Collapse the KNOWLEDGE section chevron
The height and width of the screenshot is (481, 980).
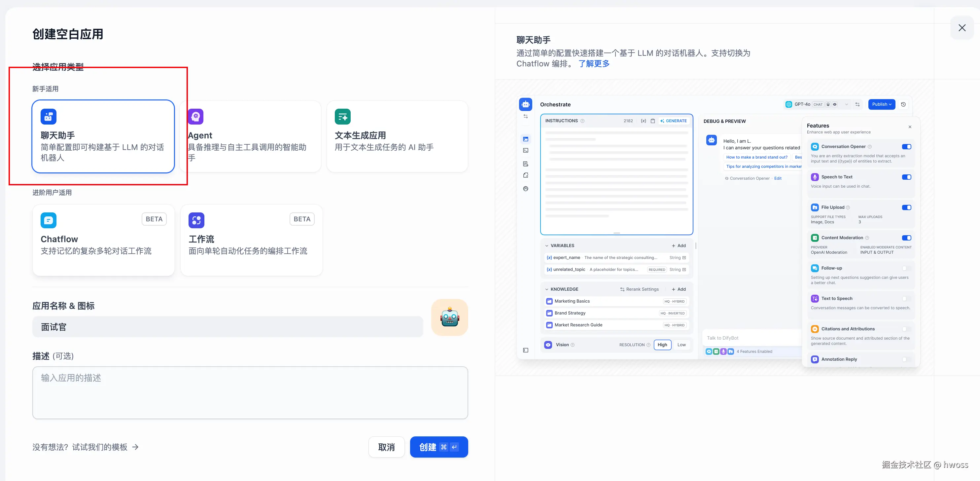(x=547, y=289)
